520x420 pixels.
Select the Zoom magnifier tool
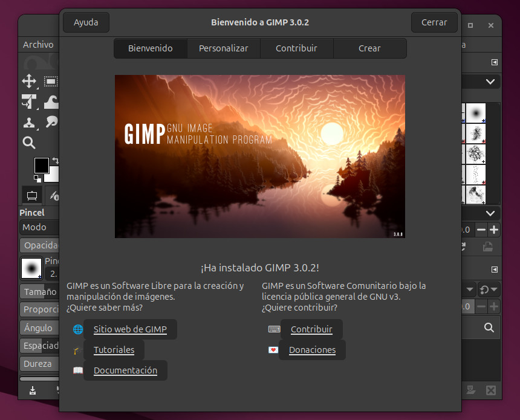[x=29, y=143]
